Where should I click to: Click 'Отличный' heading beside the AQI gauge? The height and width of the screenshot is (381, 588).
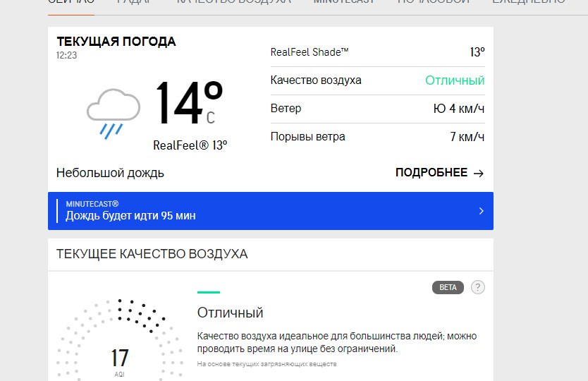coord(231,313)
